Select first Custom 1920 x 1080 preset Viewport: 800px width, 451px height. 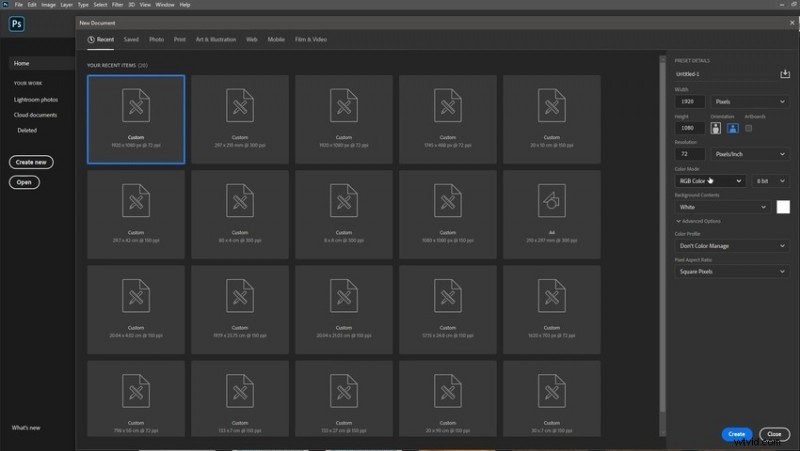pos(136,118)
